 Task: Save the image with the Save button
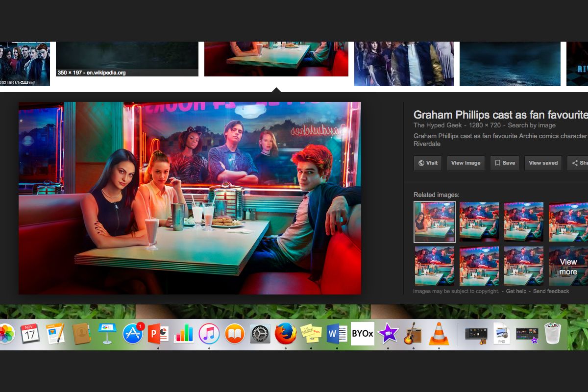click(x=505, y=163)
